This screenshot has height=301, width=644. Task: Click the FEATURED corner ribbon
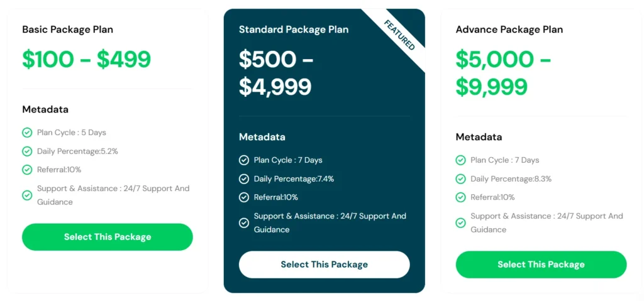pos(401,34)
